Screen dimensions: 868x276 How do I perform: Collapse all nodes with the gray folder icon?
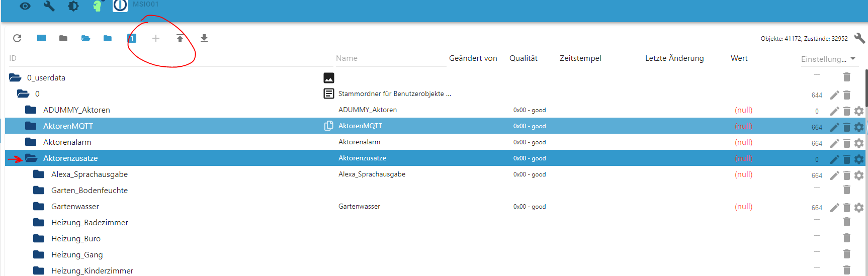(x=63, y=38)
